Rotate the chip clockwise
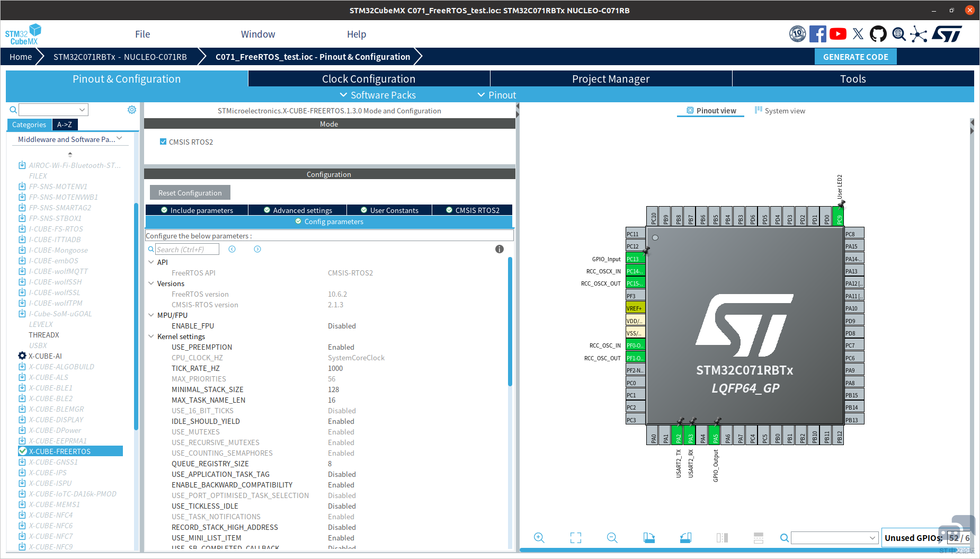 [649, 538]
